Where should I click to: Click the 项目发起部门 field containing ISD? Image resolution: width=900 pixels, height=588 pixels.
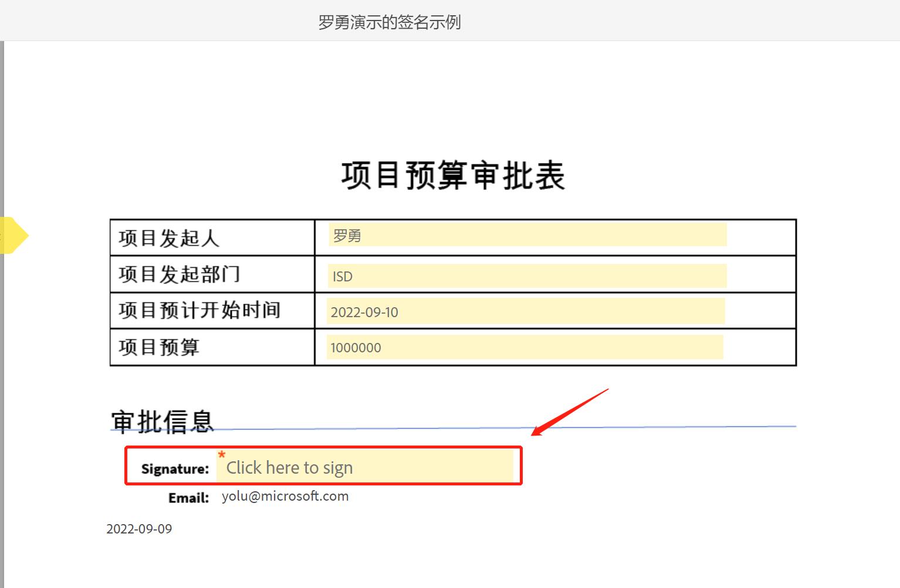click(527, 276)
